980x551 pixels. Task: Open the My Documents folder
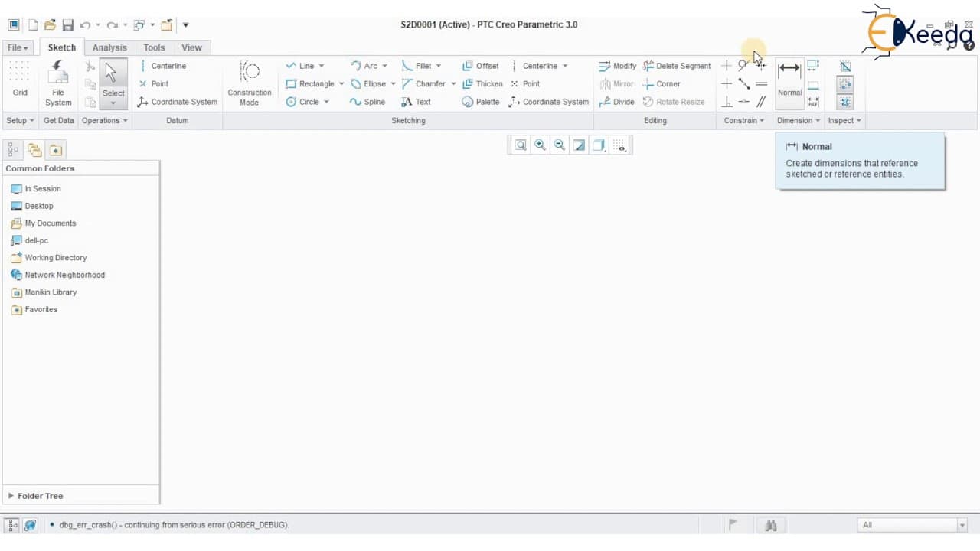pos(44,223)
